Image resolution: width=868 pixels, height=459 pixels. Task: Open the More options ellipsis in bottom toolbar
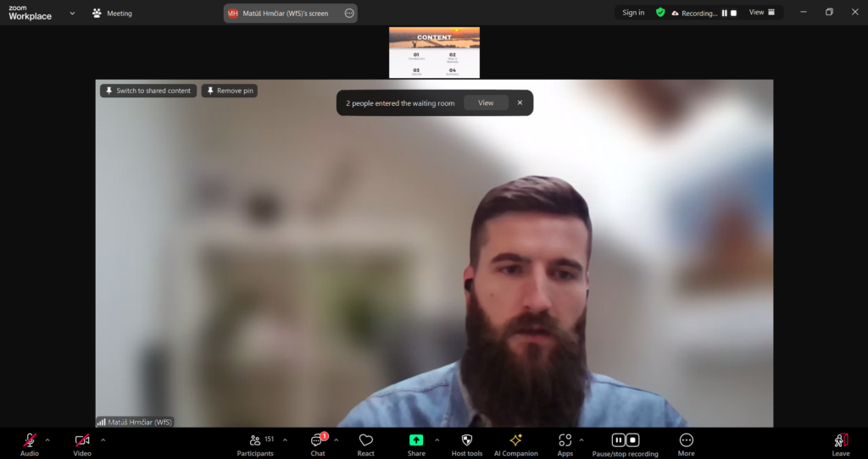(687, 440)
